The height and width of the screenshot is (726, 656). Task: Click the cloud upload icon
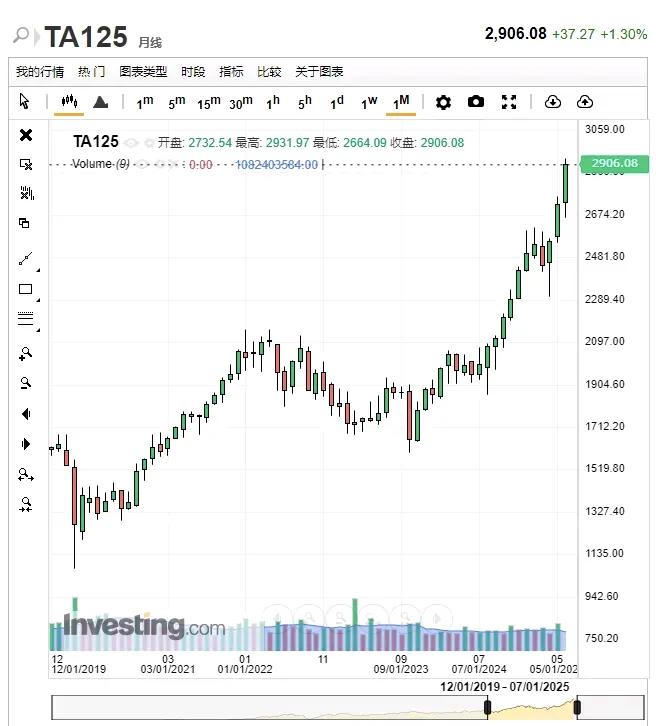585,101
